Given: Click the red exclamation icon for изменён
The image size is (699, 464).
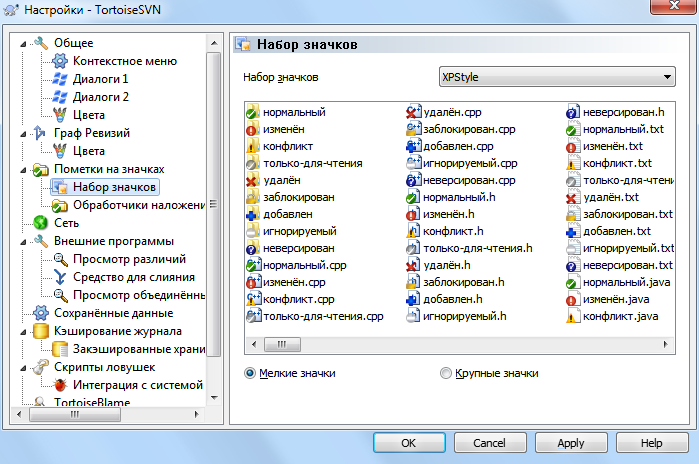Looking at the screenshot, I should click(253, 129).
